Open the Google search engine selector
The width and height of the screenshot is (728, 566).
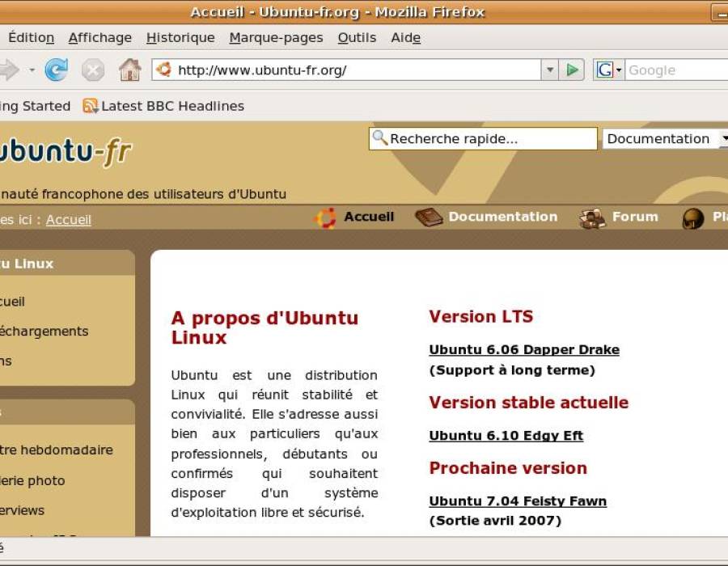click(x=608, y=70)
